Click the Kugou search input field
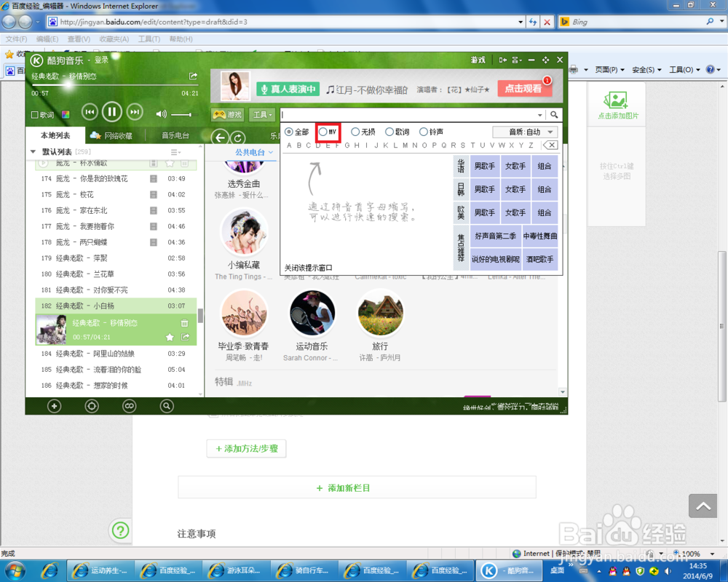This screenshot has width=728, height=582. click(x=408, y=115)
